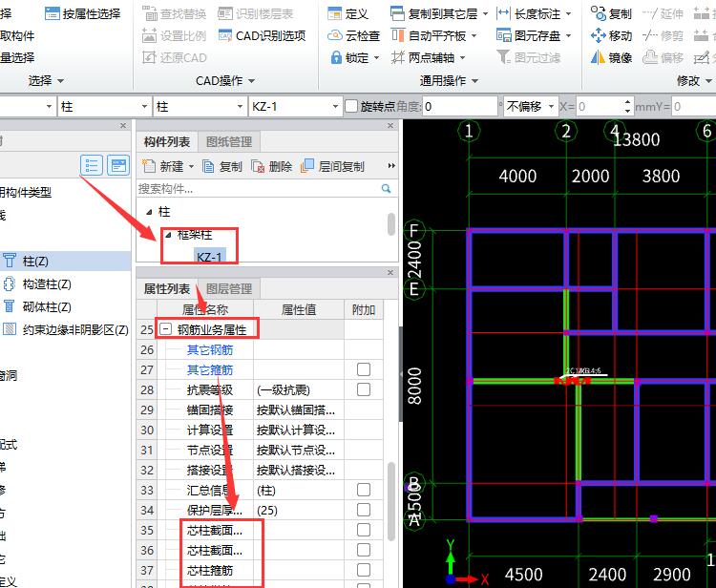Toggle 附加 checkbox in row 36
The image size is (716, 588).
point(364,550)
